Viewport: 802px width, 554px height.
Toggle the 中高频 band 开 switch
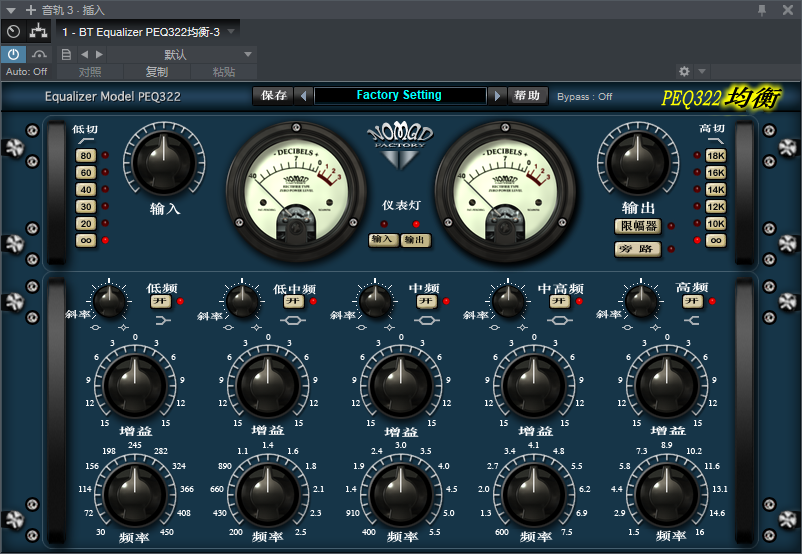(560, 301)
